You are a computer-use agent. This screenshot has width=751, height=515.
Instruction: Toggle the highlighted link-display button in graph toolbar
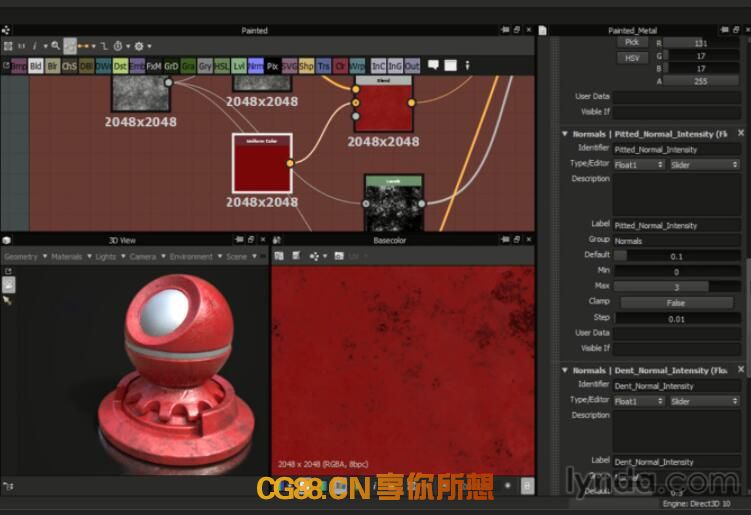[70, 46]
